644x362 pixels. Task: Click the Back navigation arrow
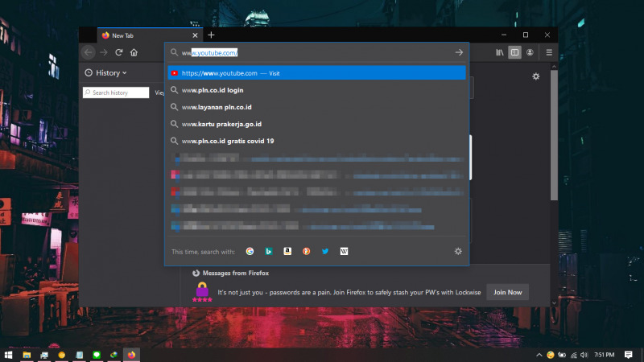coord(88,52)
